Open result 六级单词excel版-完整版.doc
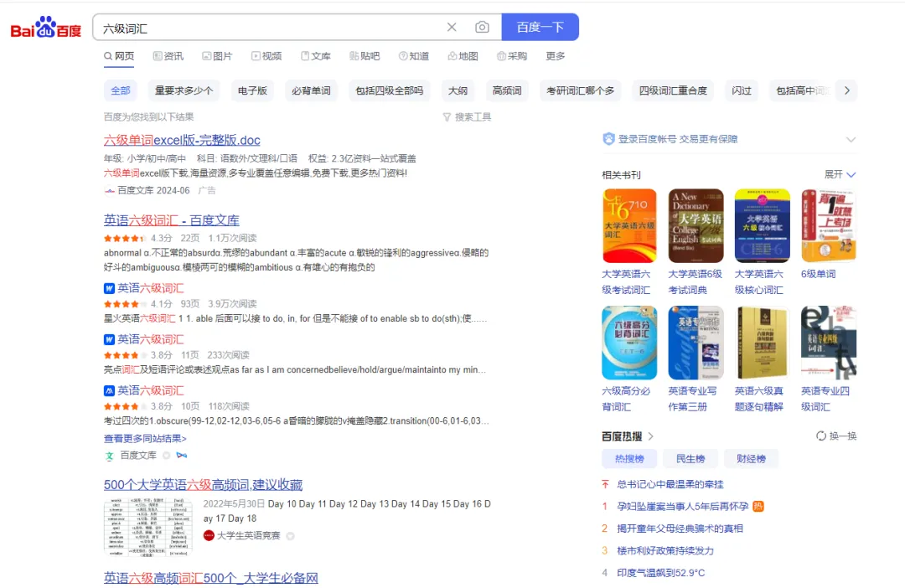This screenshot has height=588, width=905. coord(182,140)
